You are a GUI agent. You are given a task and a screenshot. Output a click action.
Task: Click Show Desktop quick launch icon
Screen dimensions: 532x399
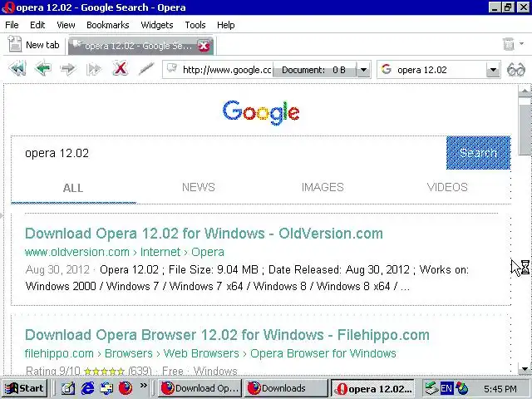68,388
